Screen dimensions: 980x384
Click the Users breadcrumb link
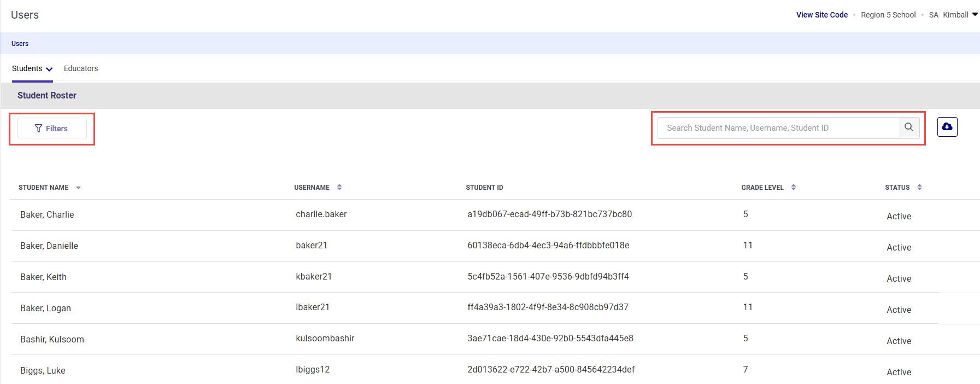point(20,44)
